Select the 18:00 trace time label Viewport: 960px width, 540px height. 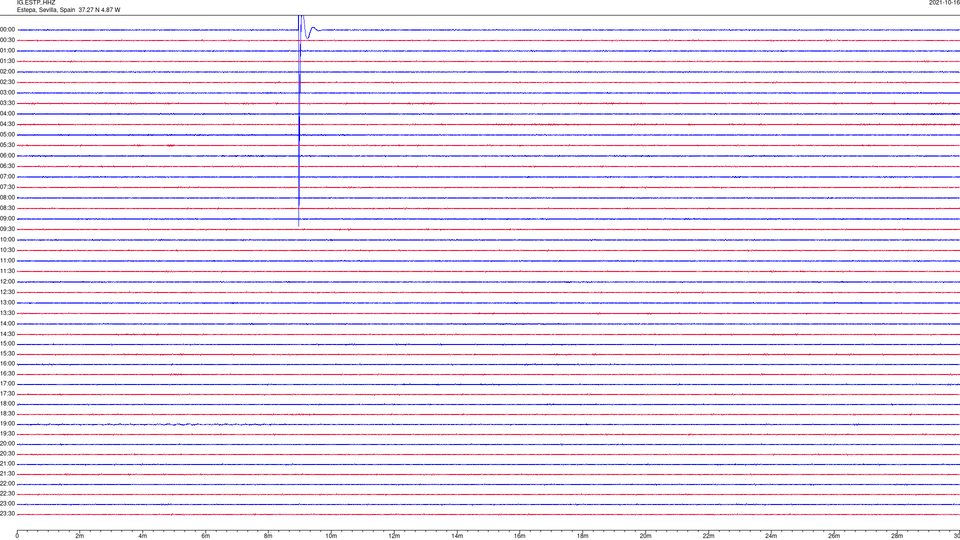[x=7, y=404]
